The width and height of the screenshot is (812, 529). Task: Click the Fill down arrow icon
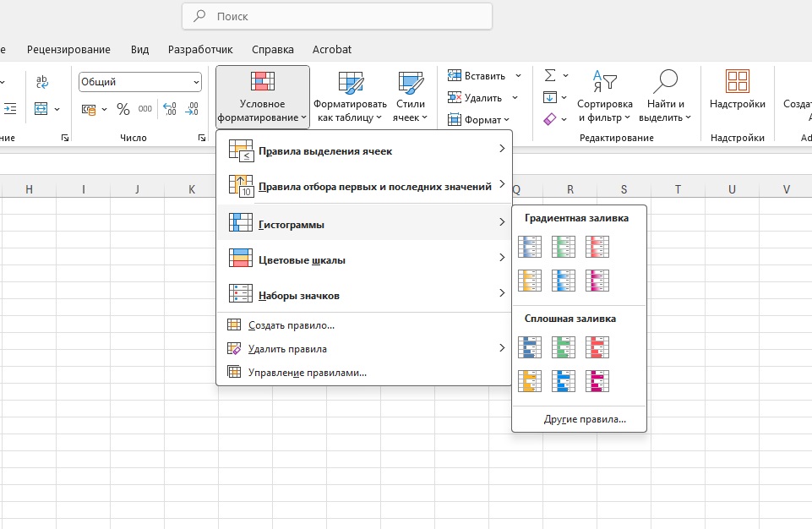pos(550,97)
